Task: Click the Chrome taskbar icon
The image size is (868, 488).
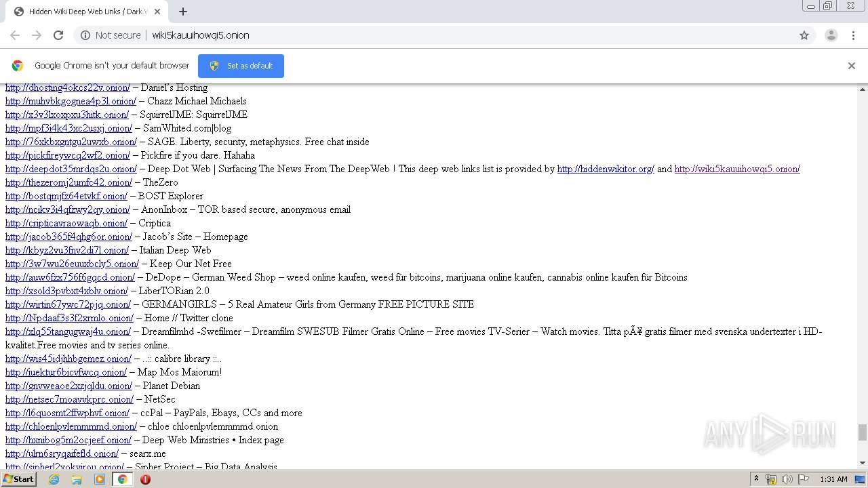Action: pyautogui.click(x=122, y=479)
